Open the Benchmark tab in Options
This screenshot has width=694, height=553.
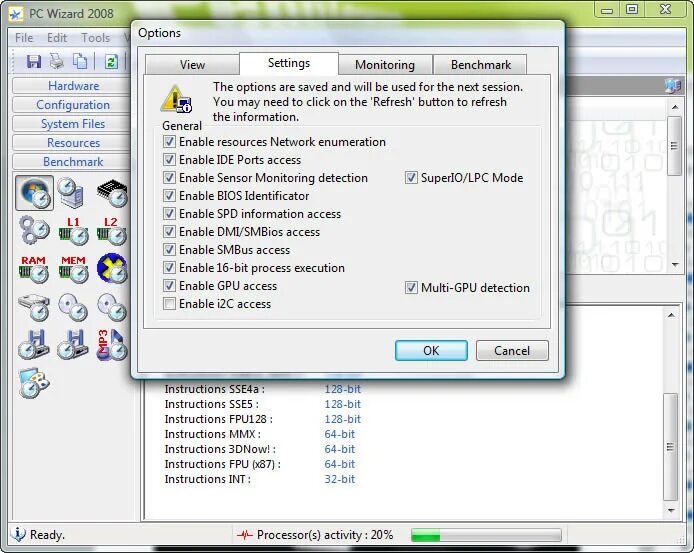pos(481,65)
